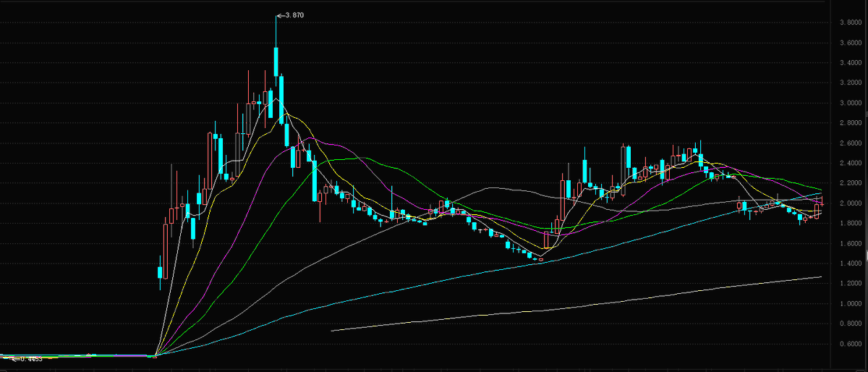Select the 3.0000 price axis label

850,103
